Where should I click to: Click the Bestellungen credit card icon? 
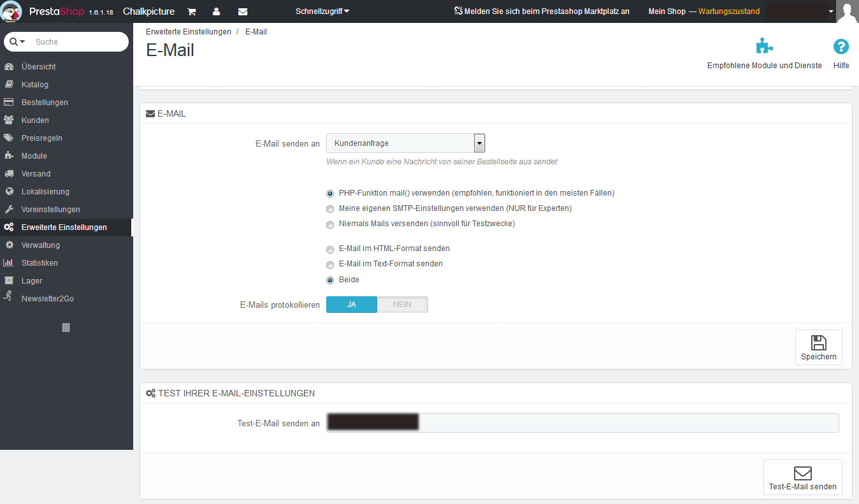9,102
